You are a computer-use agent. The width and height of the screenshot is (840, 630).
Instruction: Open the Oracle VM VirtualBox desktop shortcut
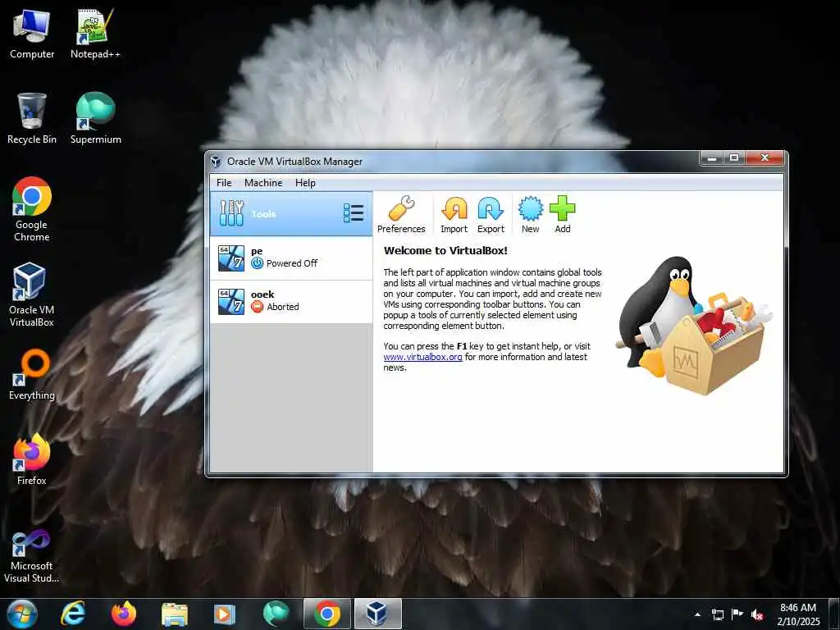32,294
